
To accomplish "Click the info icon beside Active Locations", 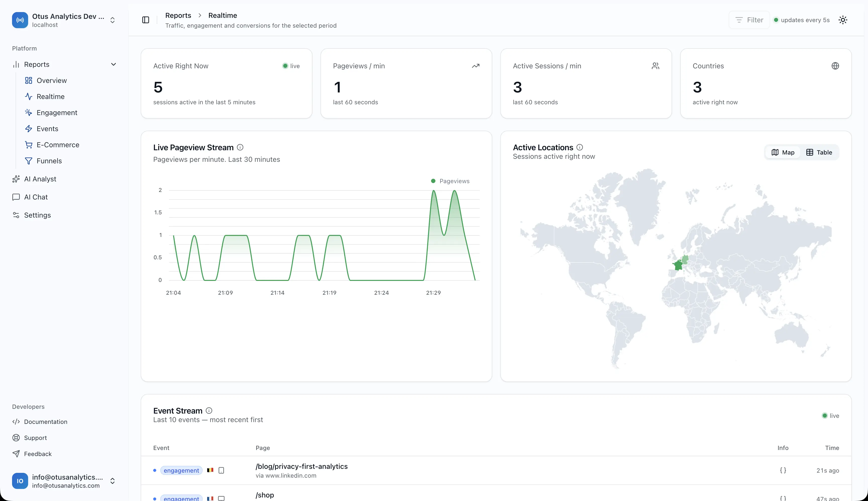I will 579,147.
